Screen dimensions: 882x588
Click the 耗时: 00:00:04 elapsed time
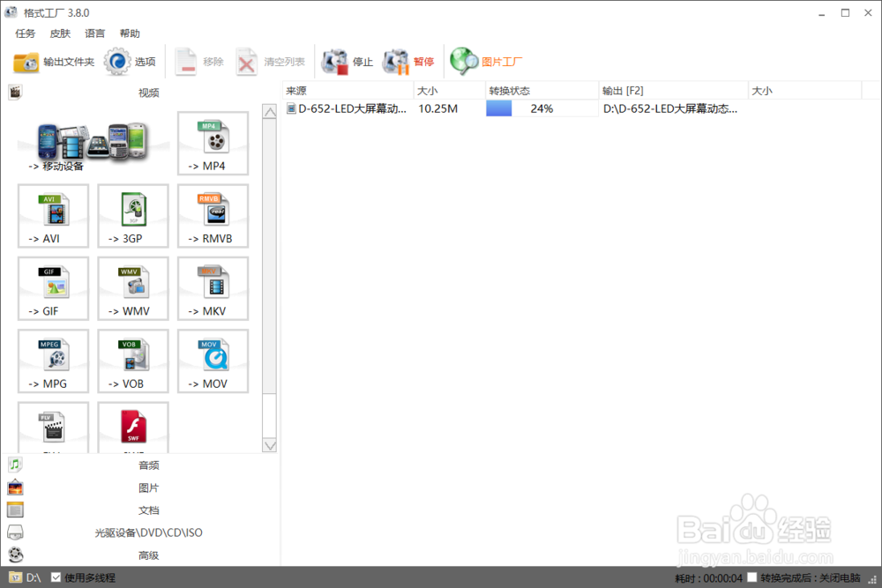[x=709, y=578]
